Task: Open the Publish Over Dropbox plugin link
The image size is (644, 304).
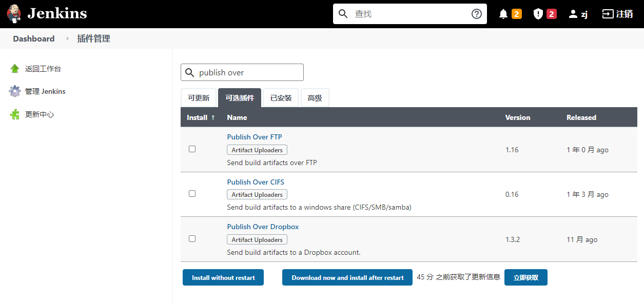Action: (x=263, y=227)
